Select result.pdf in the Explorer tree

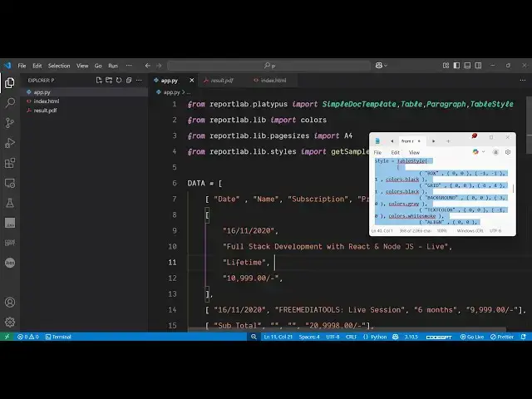[x=84, y=111]
